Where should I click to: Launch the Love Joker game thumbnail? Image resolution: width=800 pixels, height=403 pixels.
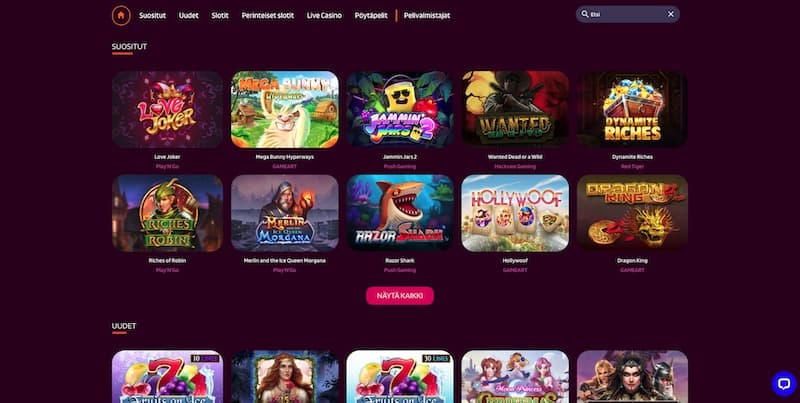[x=167, y=110]
